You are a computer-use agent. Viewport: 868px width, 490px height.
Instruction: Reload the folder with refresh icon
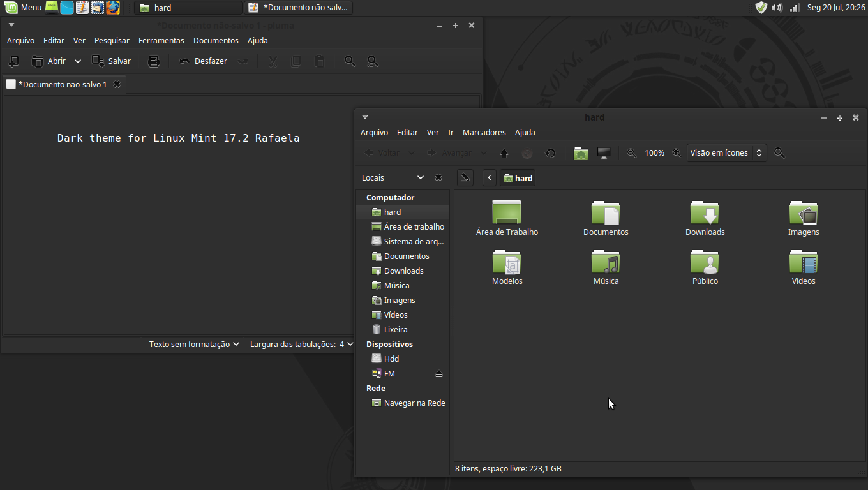[x=550, y=153]
